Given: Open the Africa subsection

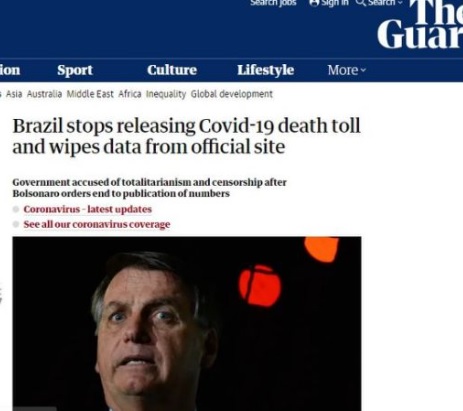Looking at the screenshot, I should click(x=130, y=94).
